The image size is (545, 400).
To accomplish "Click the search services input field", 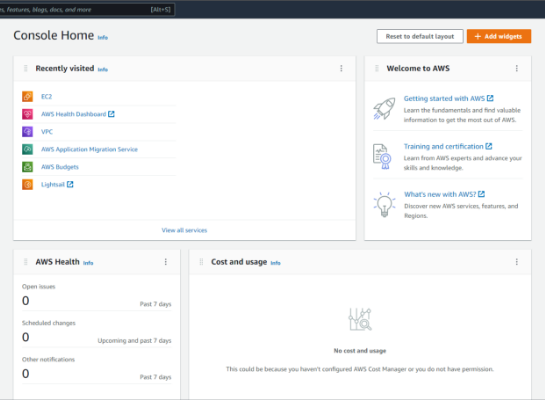I will (x=87, y=9).
